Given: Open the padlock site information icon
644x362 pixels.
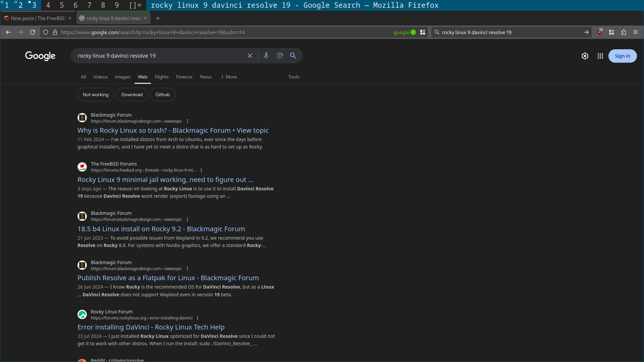Looking at the screenshot, I should tap(55, 32).
